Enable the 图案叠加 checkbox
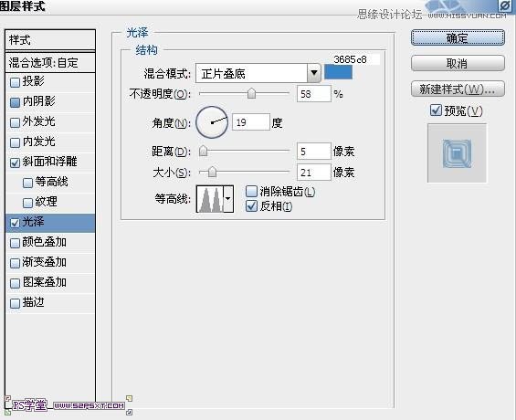Viewport: 516px width, 420px height. tap(15, 283)
